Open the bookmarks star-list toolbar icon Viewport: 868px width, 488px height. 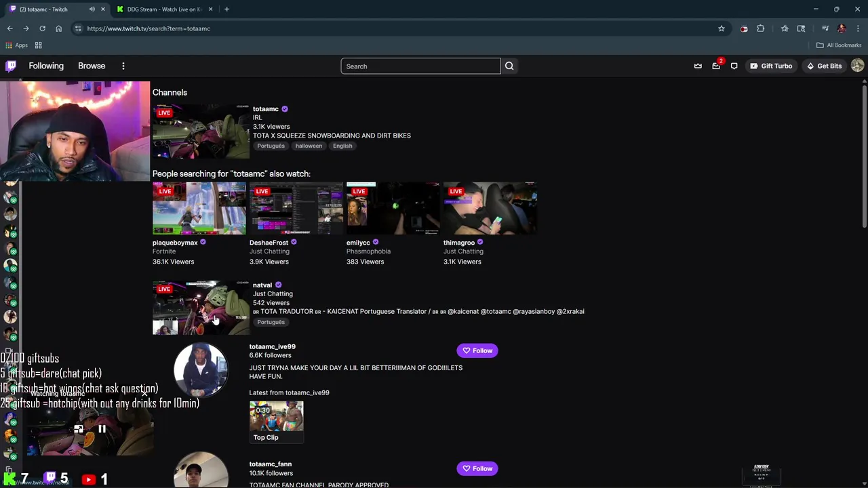785,28
